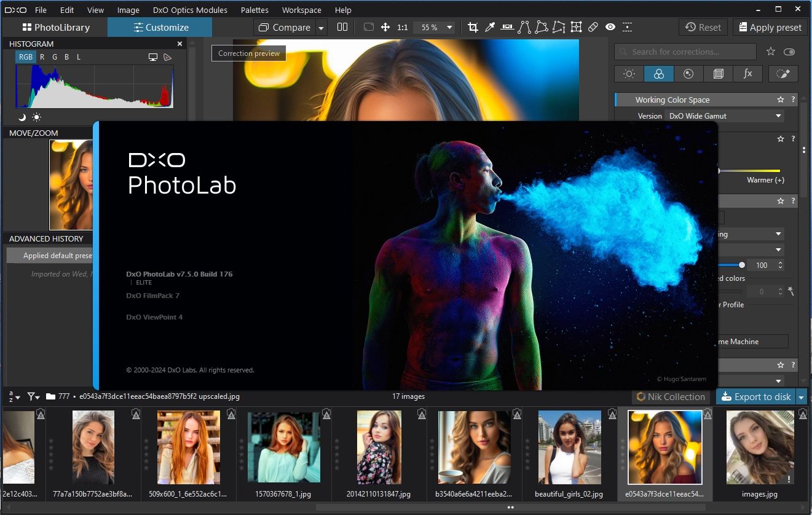This screenshot has width=812, height=515.
Task: Open the DxO Optics Modules menu
Action: 190,10
